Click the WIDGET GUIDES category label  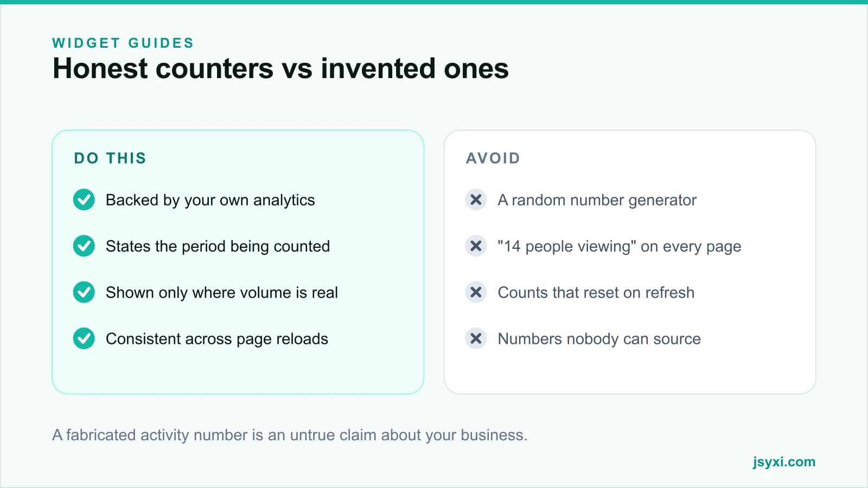click(x=123, y=43)
